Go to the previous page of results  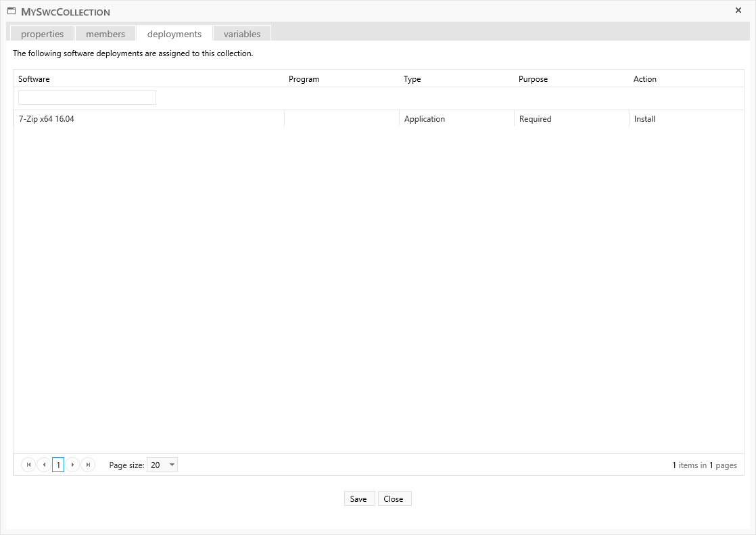[44, 465]
